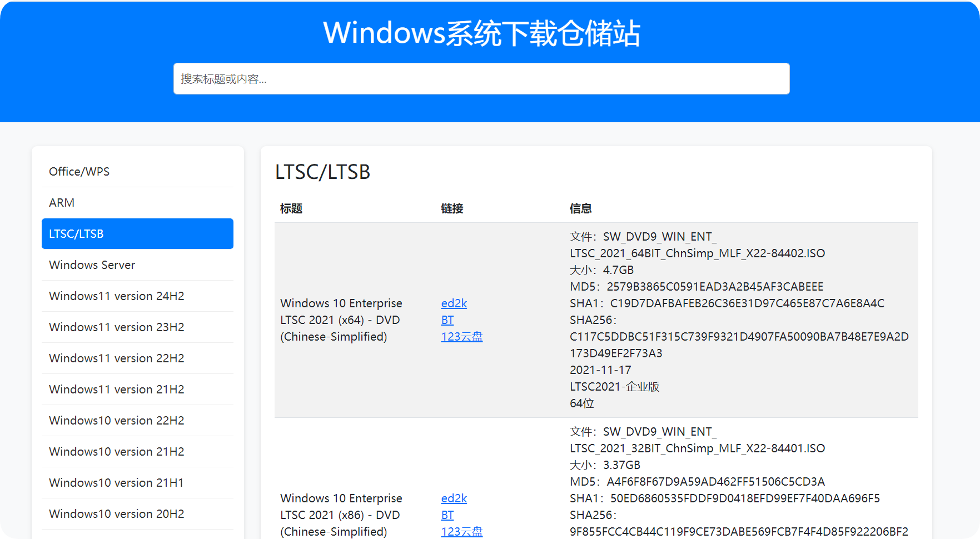
Task: Click SHA1 50ED6860535FDDF9D0418EFD99EF7F40DAA696F5 text
Action: [725, 498]
